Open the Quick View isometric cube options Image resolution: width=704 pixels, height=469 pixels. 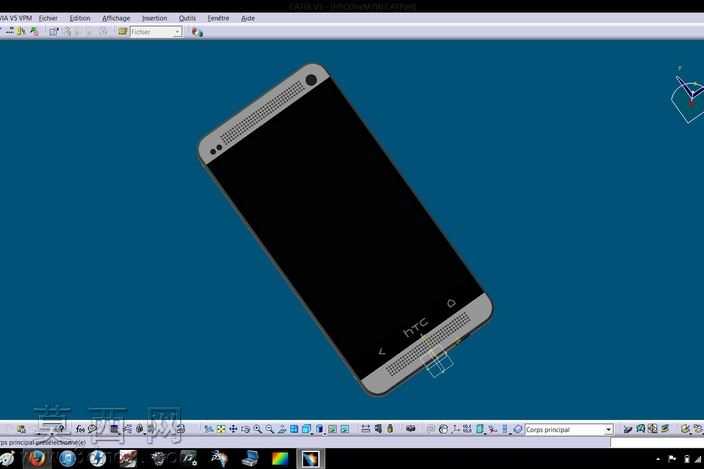click(x=307, y=429)
